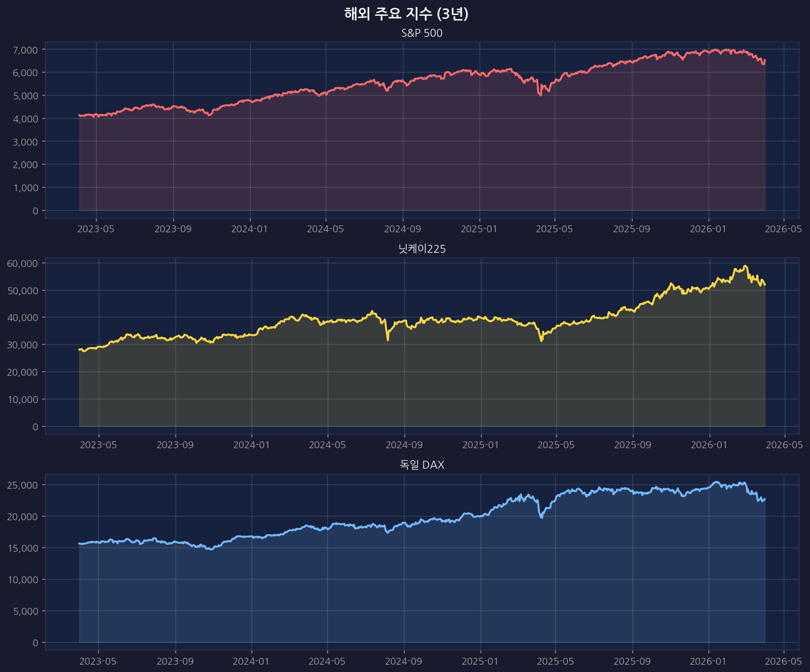Click the 2025-09 x-axis label under Nikkei chart

click(633, 445)
